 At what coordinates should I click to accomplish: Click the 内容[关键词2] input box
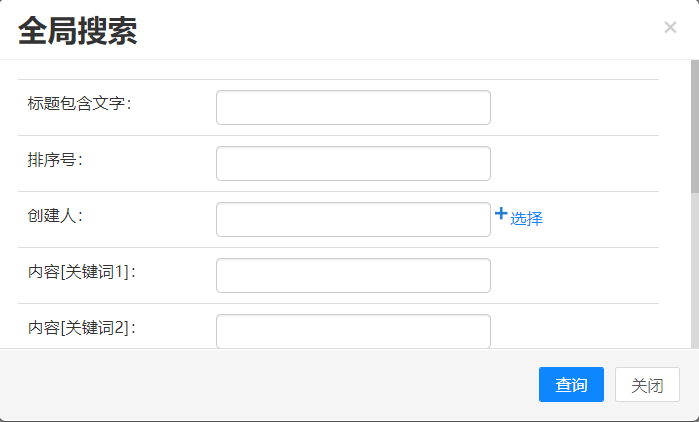tap(353, 330)
